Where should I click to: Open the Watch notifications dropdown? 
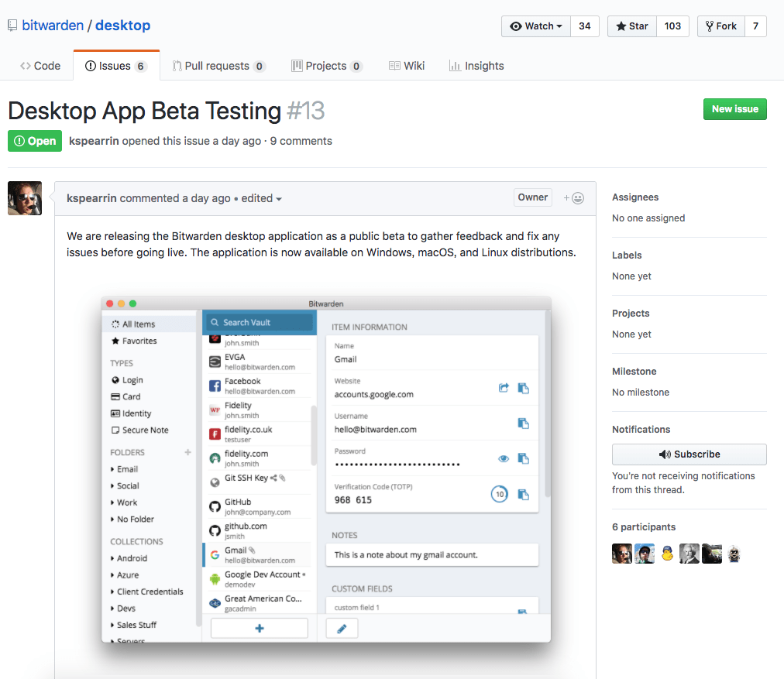(536, 26)
